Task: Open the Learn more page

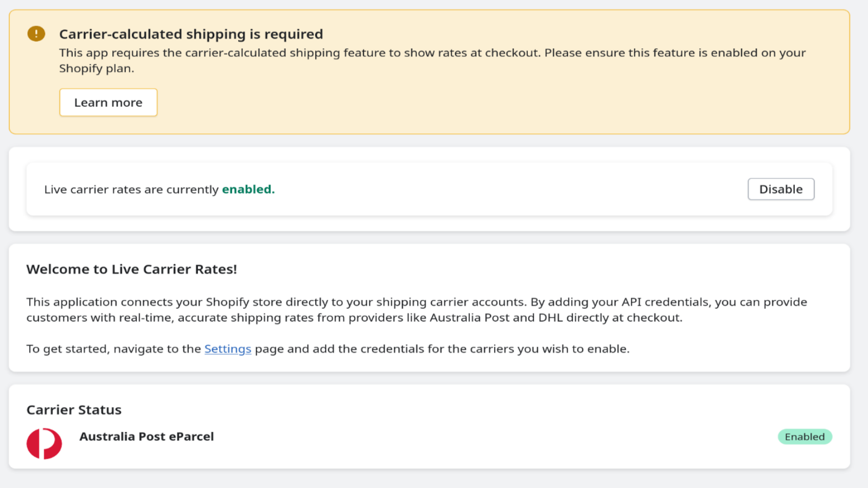Action: coord(108,102)
